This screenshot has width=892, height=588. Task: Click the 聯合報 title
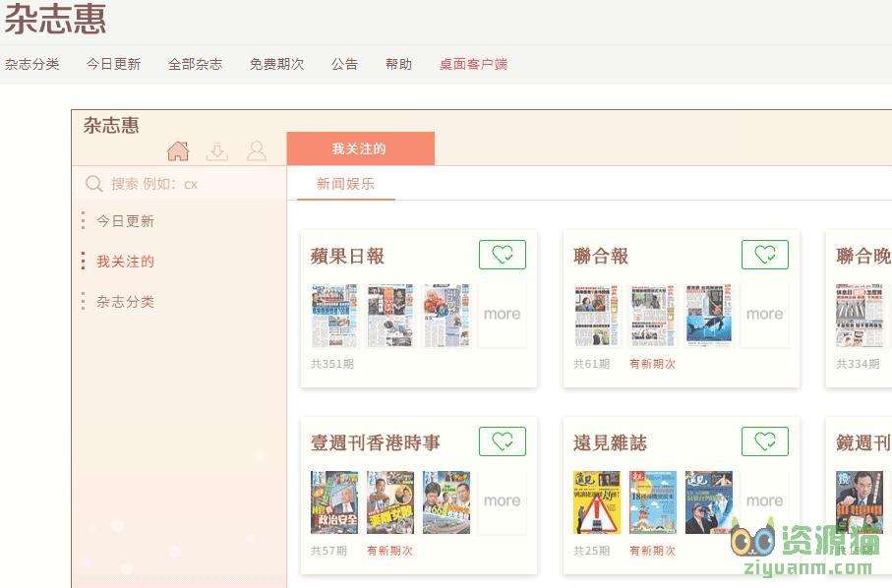tap(601, 256)
